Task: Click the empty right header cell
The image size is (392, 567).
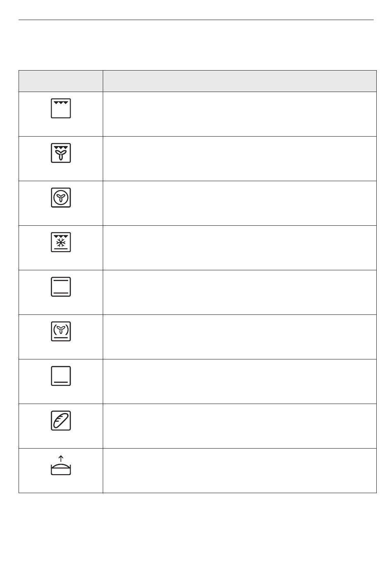Action: (x=240, y=81)
